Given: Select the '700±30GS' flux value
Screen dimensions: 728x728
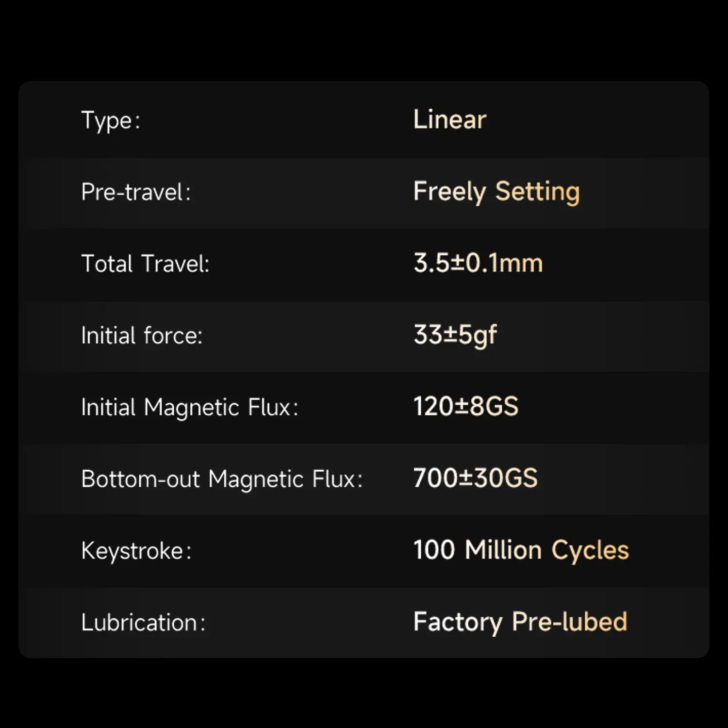Looking at the screenshot, I should [x=476, y=478].
